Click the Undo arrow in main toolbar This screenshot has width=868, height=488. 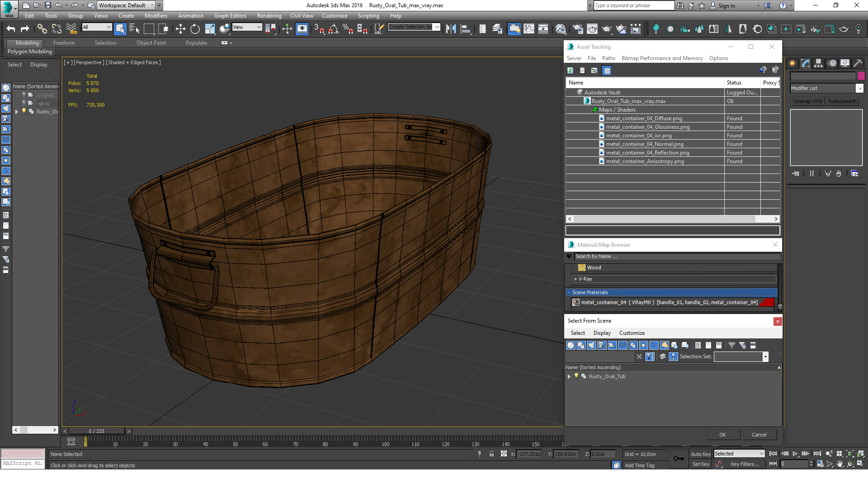(x=11, y=29)
